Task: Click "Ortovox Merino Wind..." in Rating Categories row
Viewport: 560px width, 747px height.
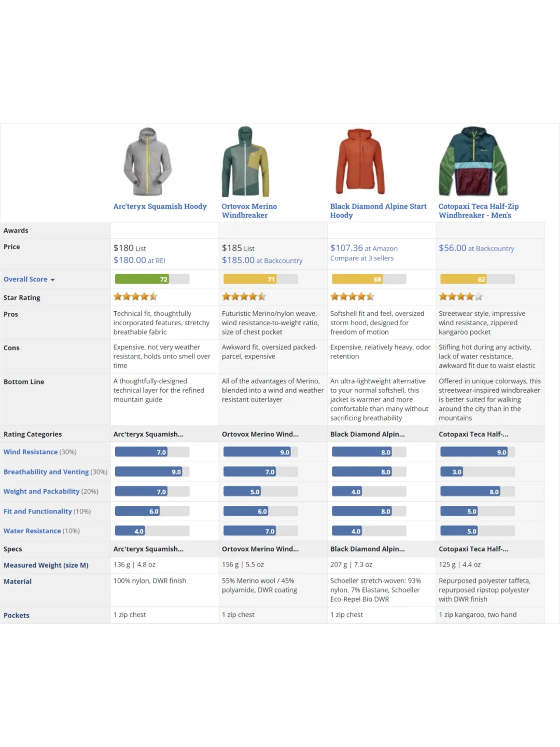Action: [x=260, y=434]
